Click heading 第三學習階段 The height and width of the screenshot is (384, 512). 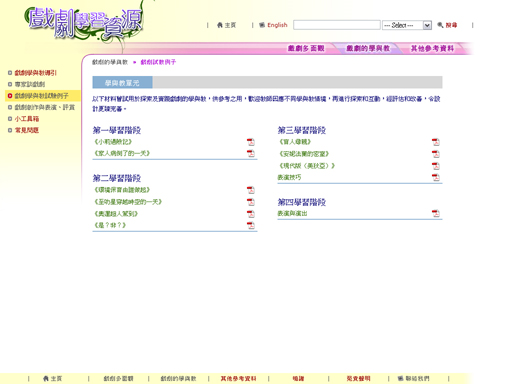[302, 130]
